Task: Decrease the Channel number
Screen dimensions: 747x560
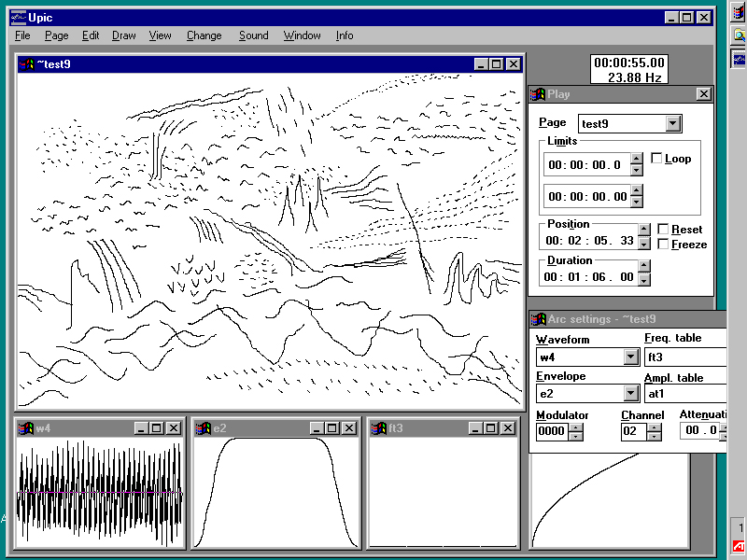Action: (x=655, y=436)
